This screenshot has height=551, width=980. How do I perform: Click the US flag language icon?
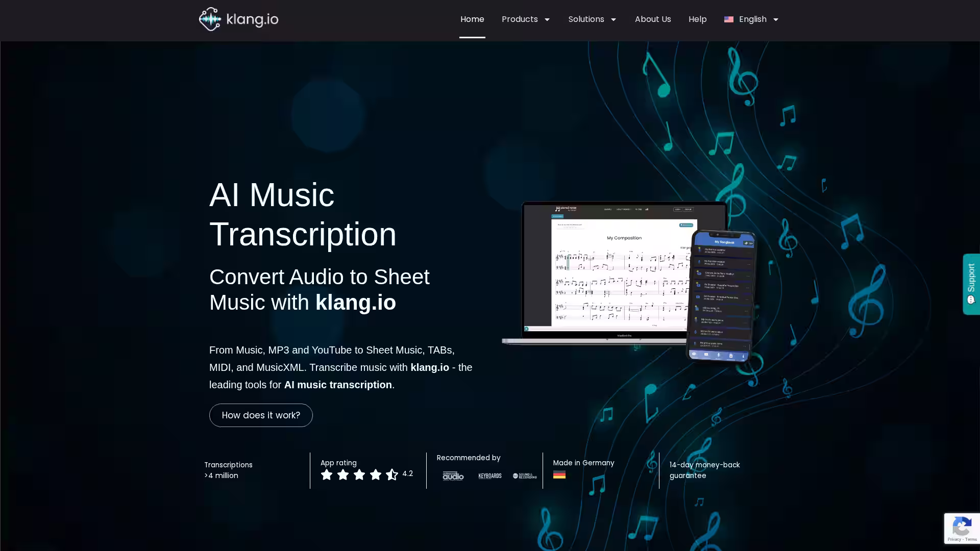728,19
